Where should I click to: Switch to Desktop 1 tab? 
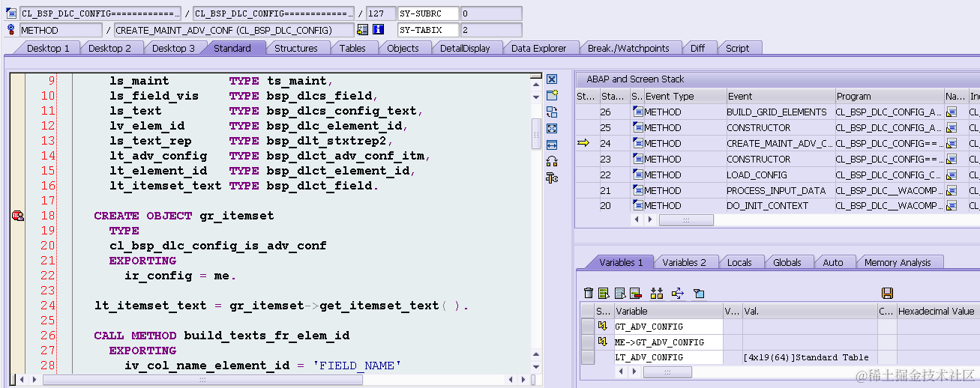(x=48, y=48)
